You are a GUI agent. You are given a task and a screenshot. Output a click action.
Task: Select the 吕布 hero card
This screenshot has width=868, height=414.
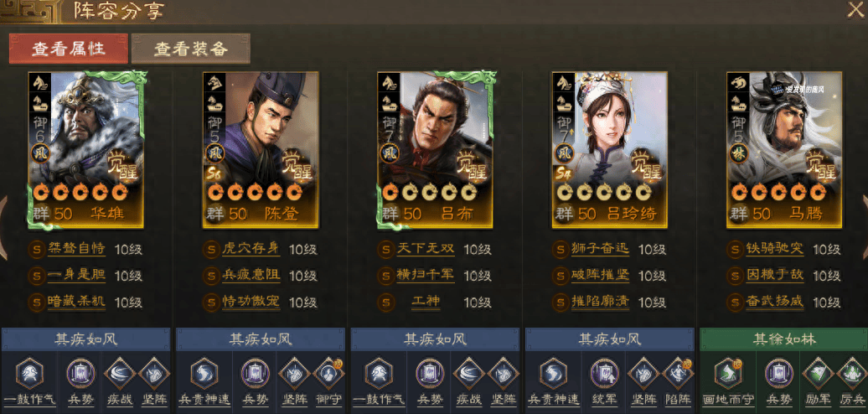coord(435,149)
